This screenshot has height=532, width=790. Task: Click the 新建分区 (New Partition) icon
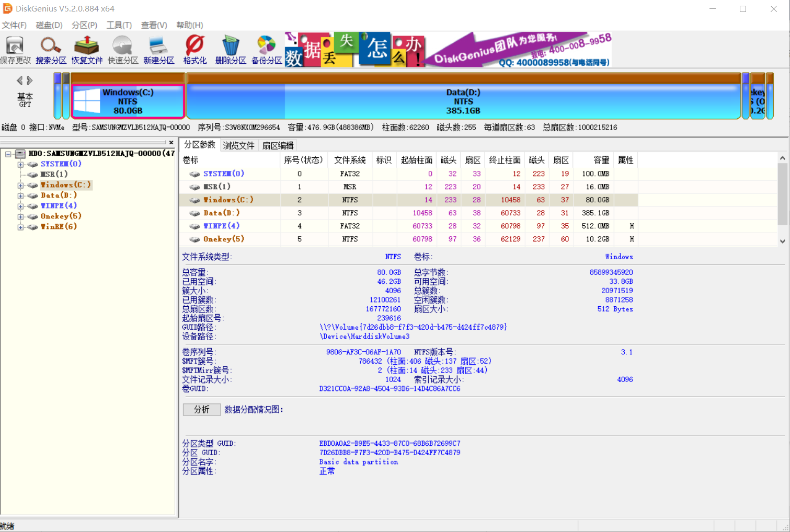[158, 49]
